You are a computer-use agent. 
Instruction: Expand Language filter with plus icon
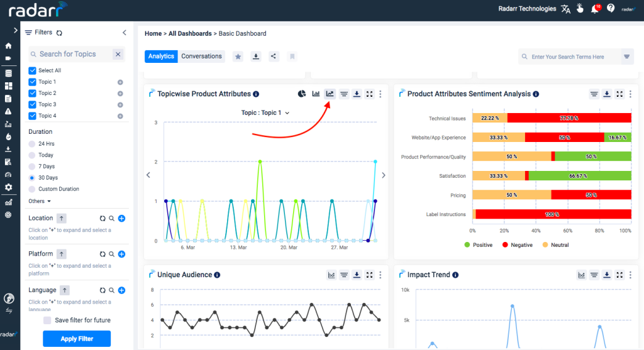click(x=121, y=290)
